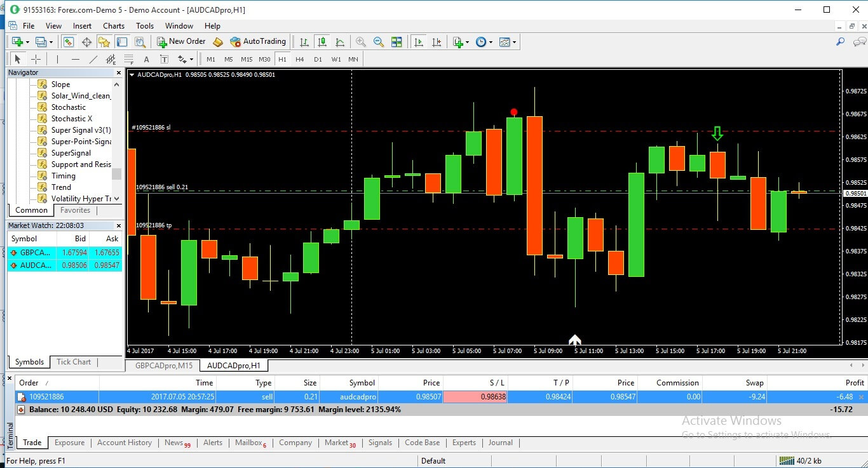Image resolution: width=868 pixels, height=468 pixels.
Task: Open the File menu
Action: tap(29, 26)
